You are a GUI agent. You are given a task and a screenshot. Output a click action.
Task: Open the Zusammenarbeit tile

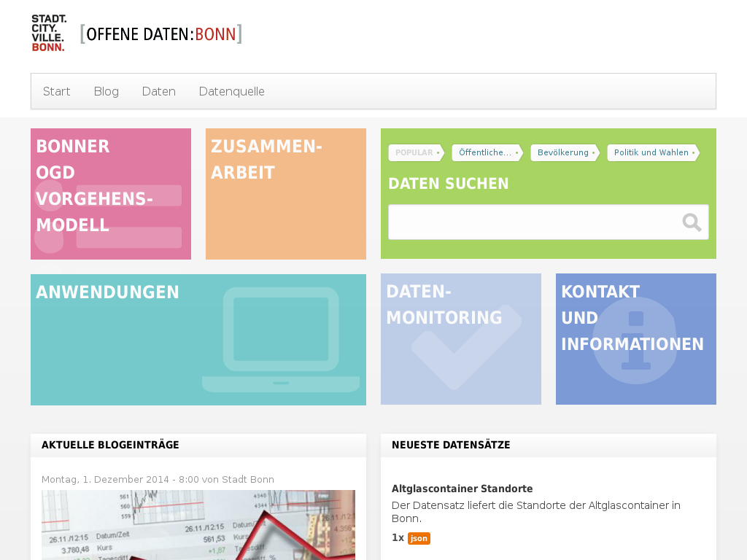(x=286, y=194)
